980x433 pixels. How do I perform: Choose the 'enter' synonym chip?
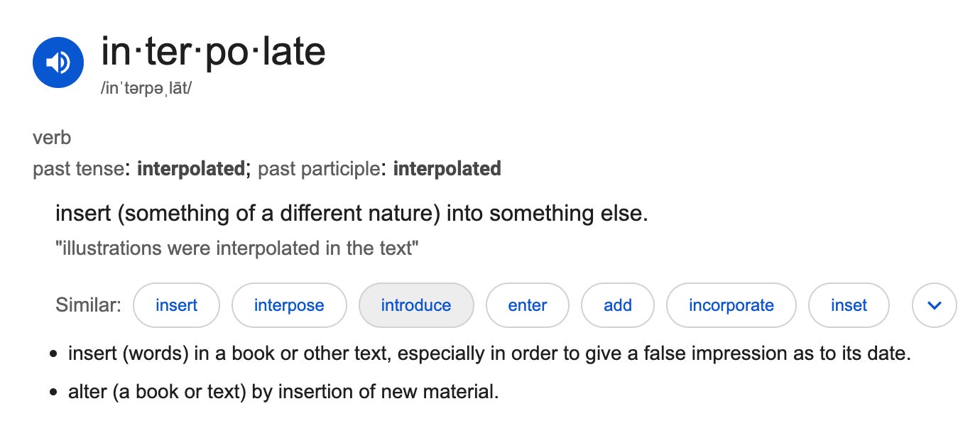527,305
